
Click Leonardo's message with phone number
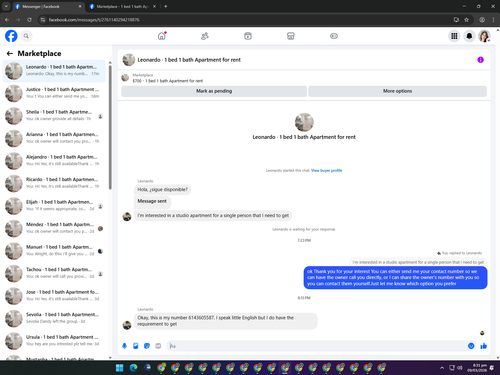(x=226, y=321)
